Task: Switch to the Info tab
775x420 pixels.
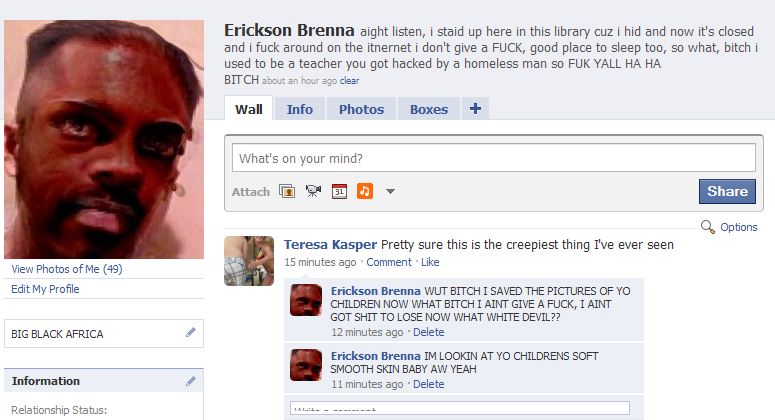Action: [x=300, y=109]
